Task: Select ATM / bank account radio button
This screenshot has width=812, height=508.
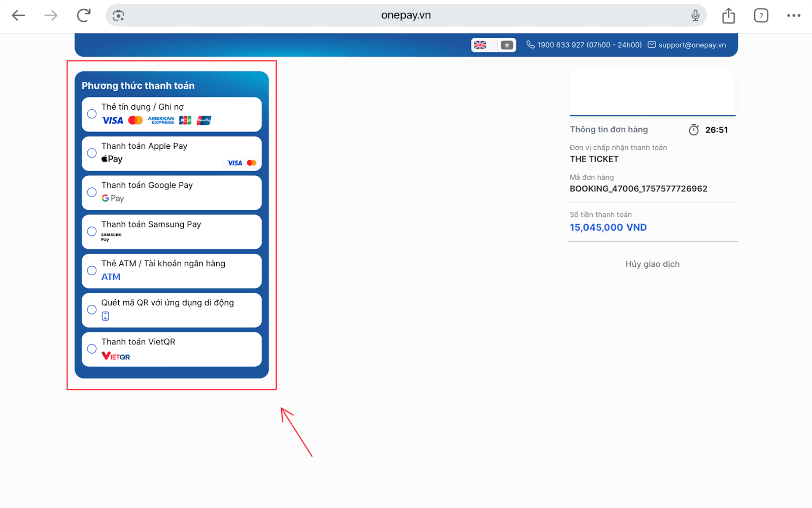Action: point(92,270)
